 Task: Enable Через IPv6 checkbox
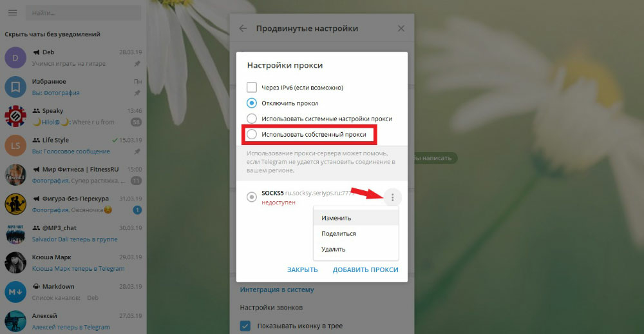pos(252,88)
